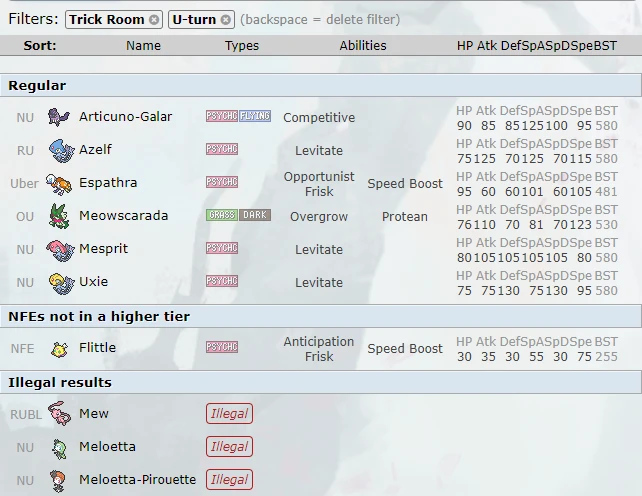Click the Competitive ability of Articuno-Galar

[319, 118]
